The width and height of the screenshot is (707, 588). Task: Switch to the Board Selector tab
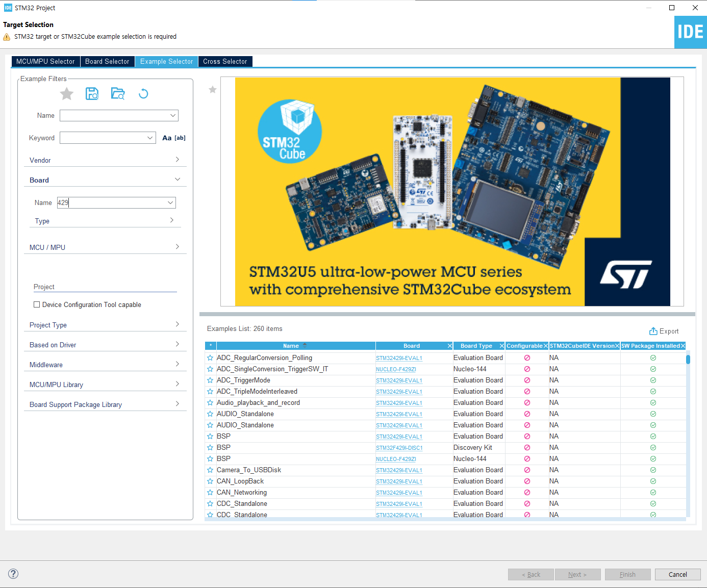[107, 61]
